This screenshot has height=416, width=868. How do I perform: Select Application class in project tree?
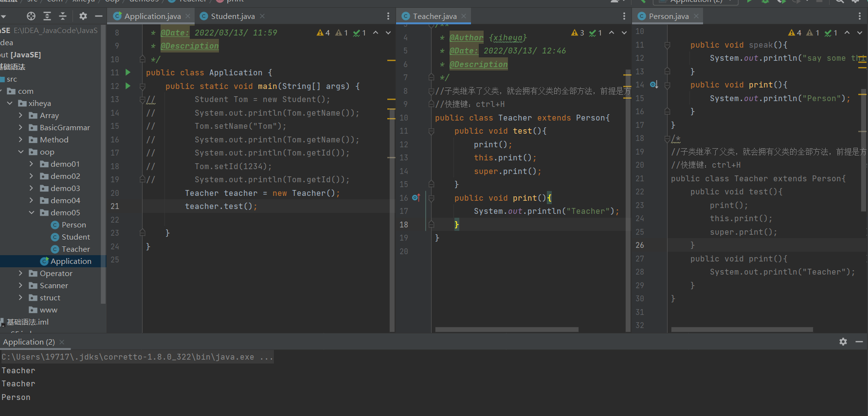(71, 261)
